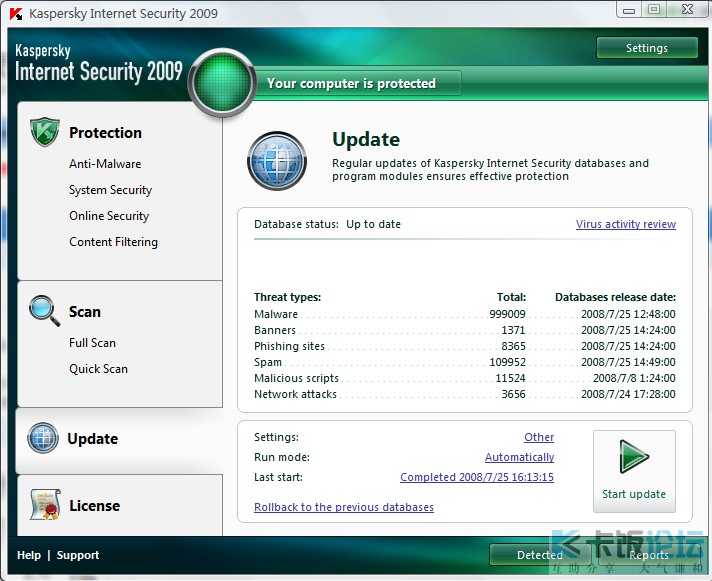Viewport: 712px width, 581px height.
Task: Open Support link in footer
Action: click(x=78, y=555)
